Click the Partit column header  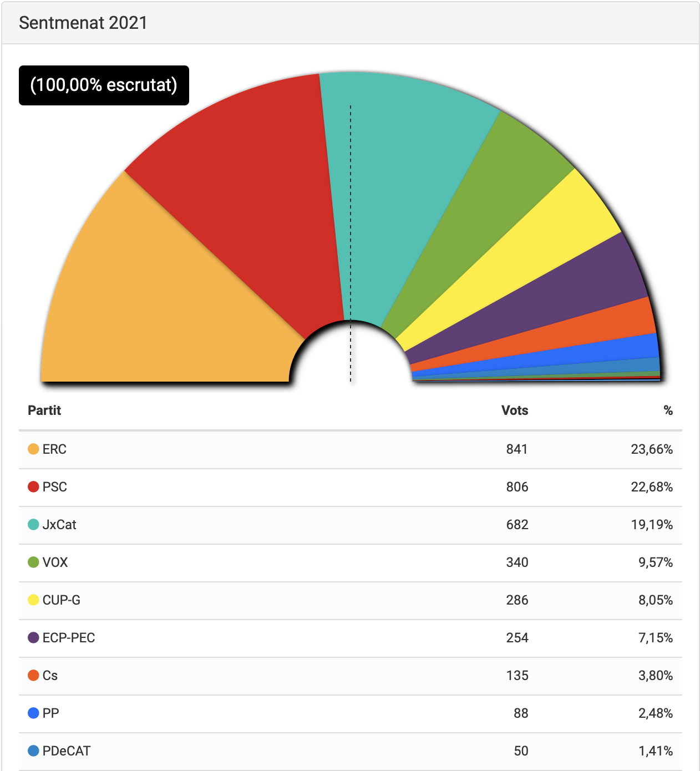coord(44,410)
